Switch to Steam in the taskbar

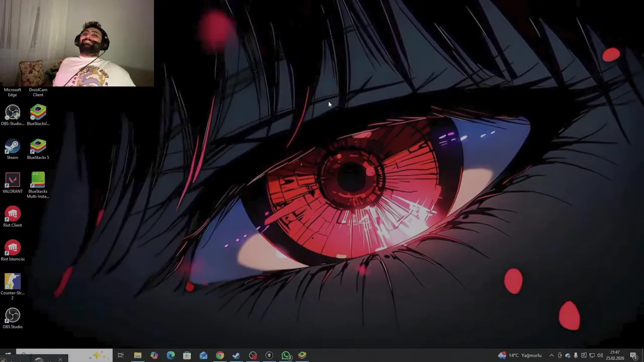pos(236,355)
